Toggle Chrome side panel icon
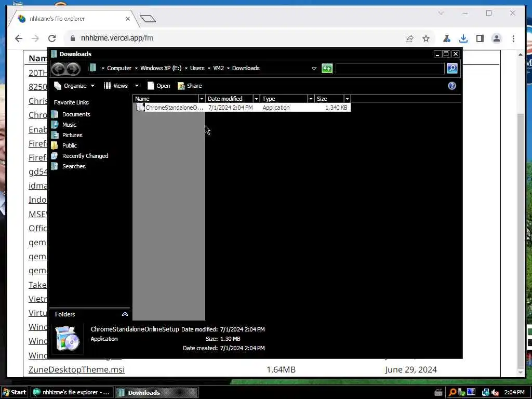The height and width of the screenshot is (399, 532). (x=480, y=38)
